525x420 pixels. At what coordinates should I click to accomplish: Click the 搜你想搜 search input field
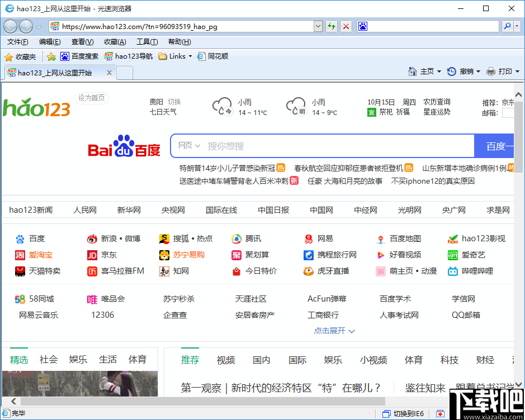tap(338, 146)
